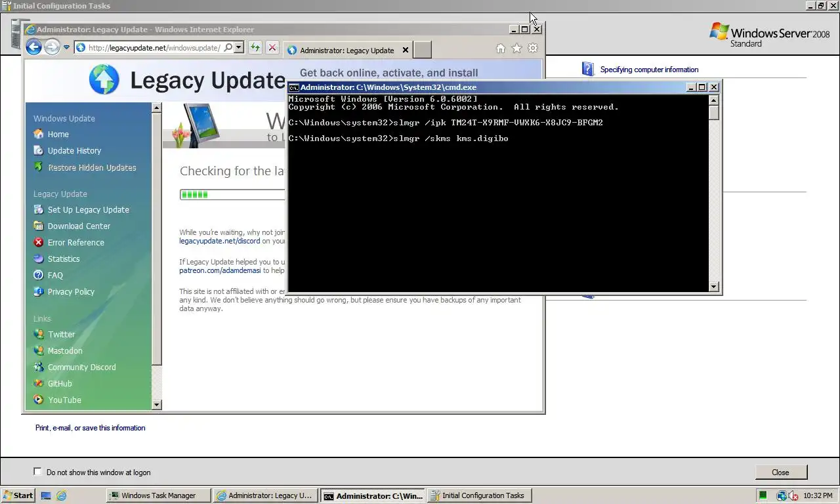
Task: Open the Mastodon sidebar link
Action: (x=65, y=350)
